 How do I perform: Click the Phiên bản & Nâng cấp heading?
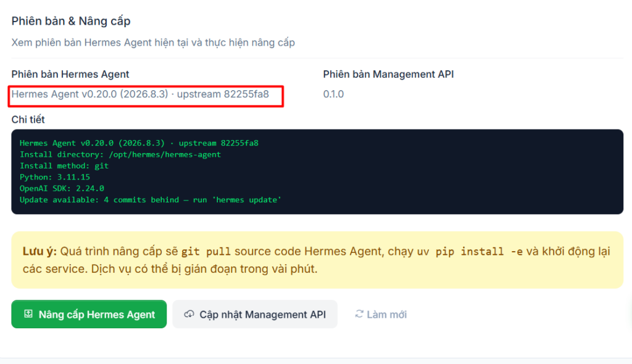71,21
